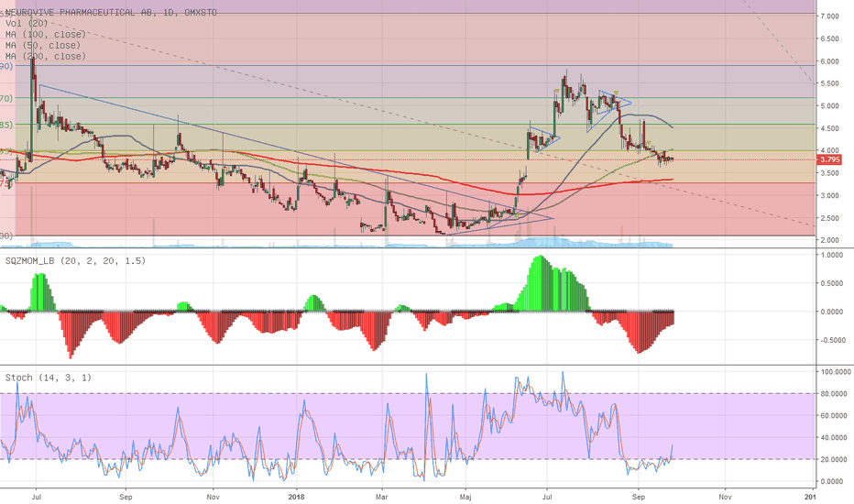Click the 80.0000 stochastic axis label
Image resolution: width=854 pixels, height=504 pixels.
point(836,393)
